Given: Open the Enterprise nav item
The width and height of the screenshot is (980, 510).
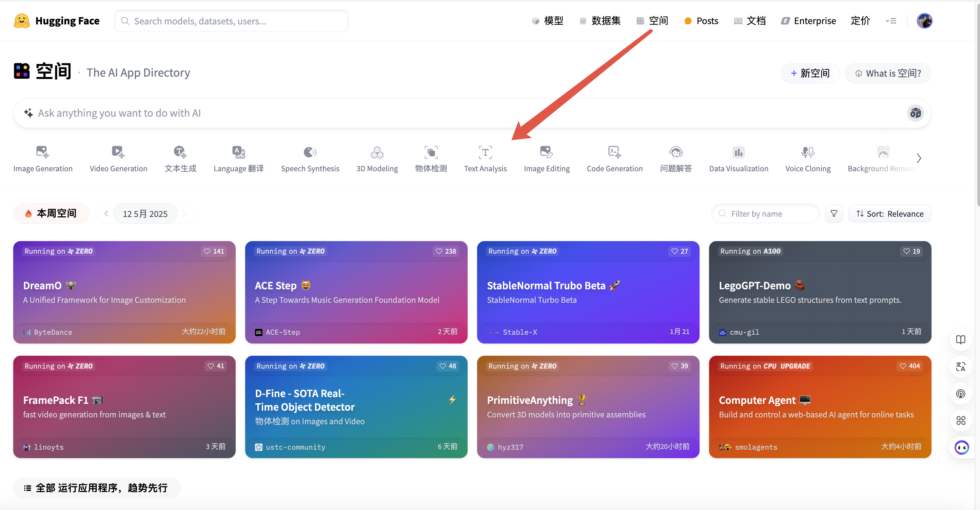Looking at the screenshot, I should 808,21.
